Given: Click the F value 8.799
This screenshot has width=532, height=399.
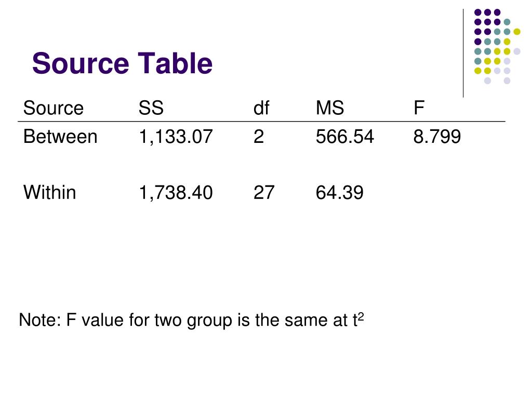Looking at the screenshot, I should click(x=437, y=137).
